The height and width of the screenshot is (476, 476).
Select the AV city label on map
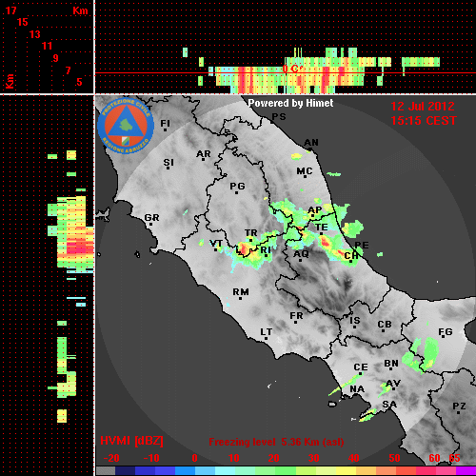[x=393, y=384]
